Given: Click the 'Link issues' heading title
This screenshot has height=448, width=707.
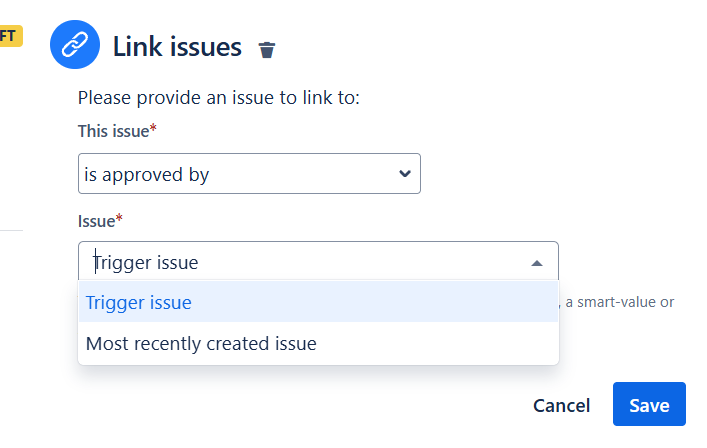Looking at the screenshot, I should pyautogui.click(x=177, y=46).
